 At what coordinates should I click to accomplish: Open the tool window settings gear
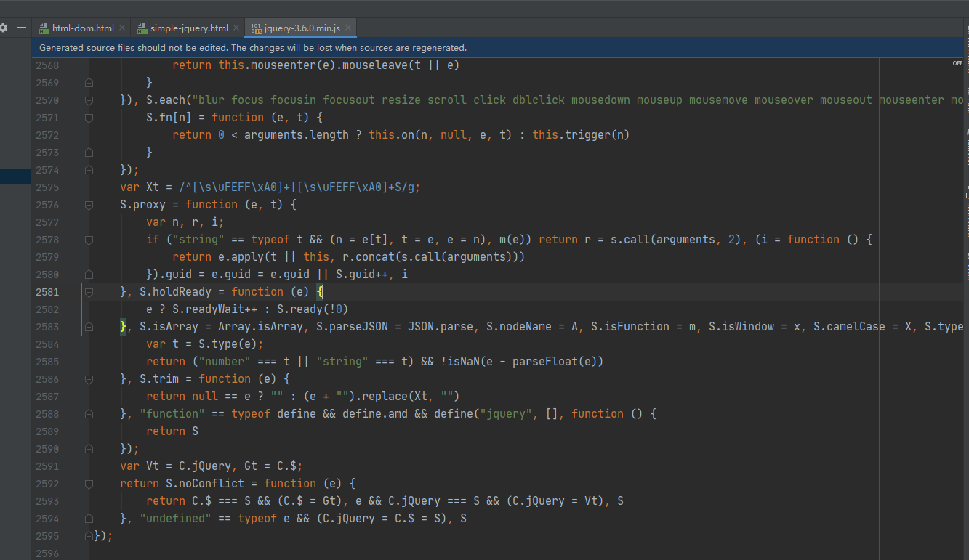(4, 28)
